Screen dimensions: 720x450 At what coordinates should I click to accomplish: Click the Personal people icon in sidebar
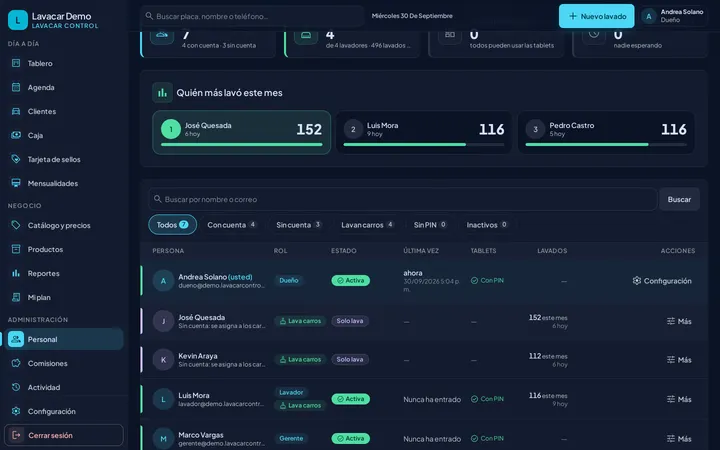pos(16,339)
